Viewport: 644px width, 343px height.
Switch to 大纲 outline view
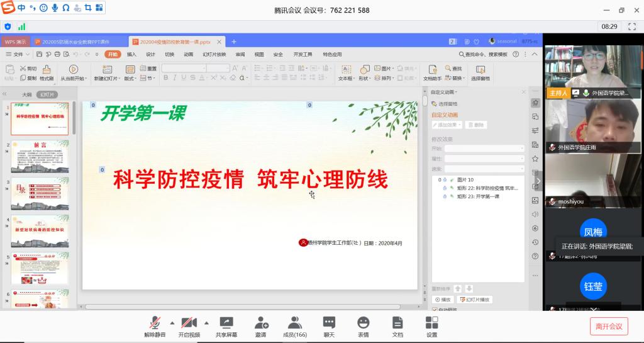coord(26,94)
